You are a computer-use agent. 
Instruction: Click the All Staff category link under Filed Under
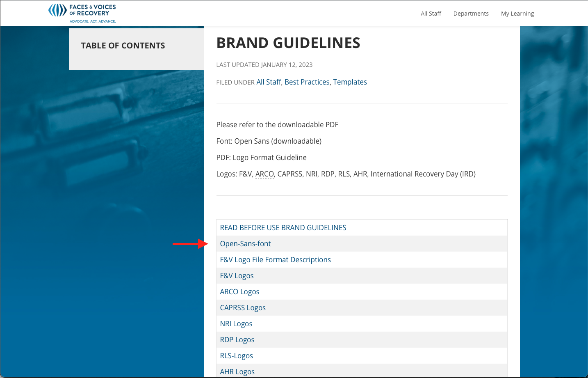pyautogui.click(x=269, y=82)
